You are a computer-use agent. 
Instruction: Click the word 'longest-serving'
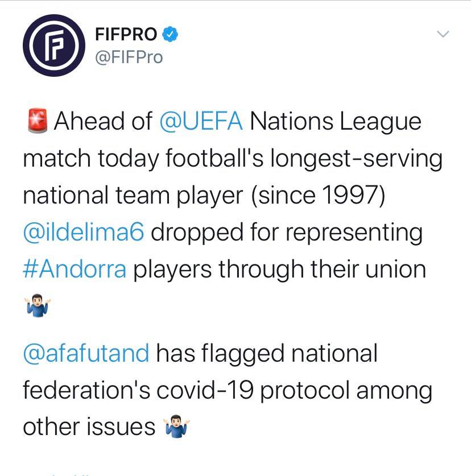(x=357, y=158)
